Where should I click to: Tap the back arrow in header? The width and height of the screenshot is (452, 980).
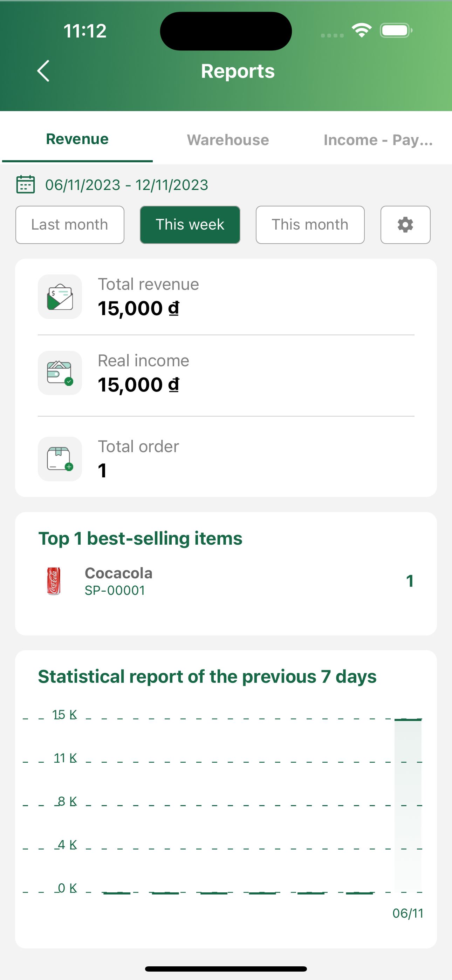pos(43,71)
